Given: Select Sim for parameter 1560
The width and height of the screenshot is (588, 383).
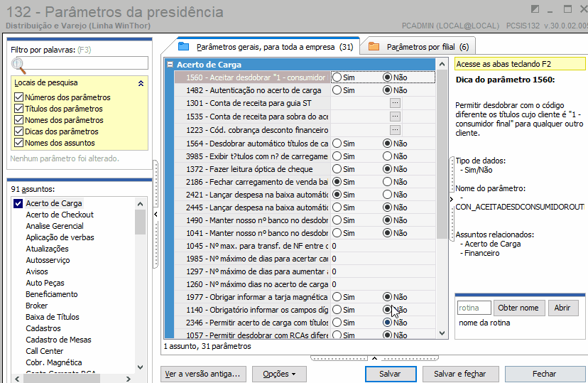Looking at the screenshot, I should click(337, 77).
